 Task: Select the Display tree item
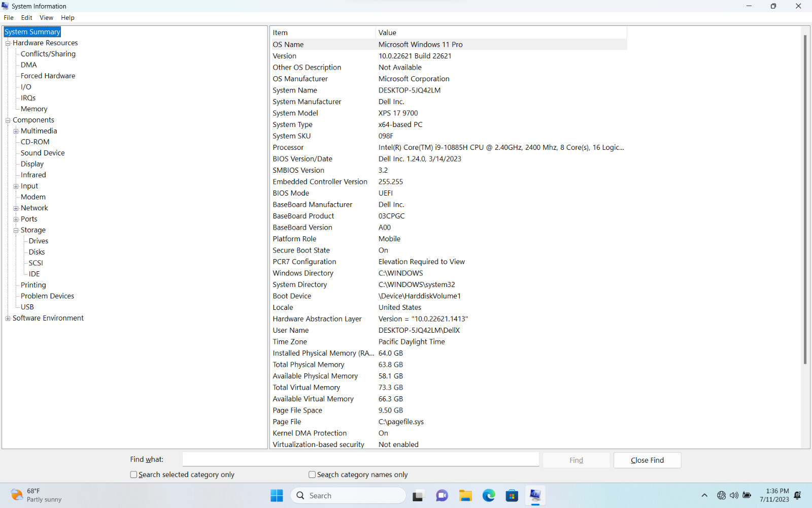[32, 164]
